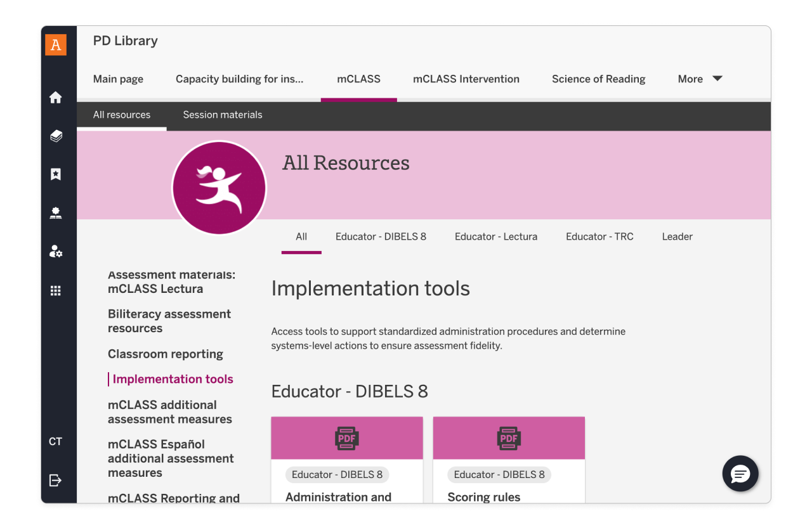Open the chat bubble support icon

740,474
